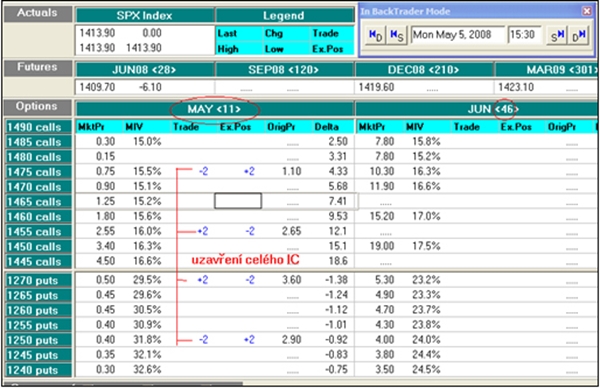
Task: Click delta value 18.6 for 1445 calls
Action: [x=338, y=261]
